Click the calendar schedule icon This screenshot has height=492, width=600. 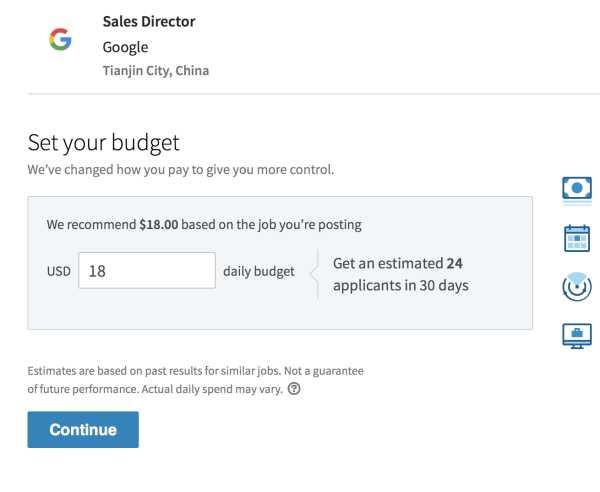pyautogui.click(x=577, y=237)
